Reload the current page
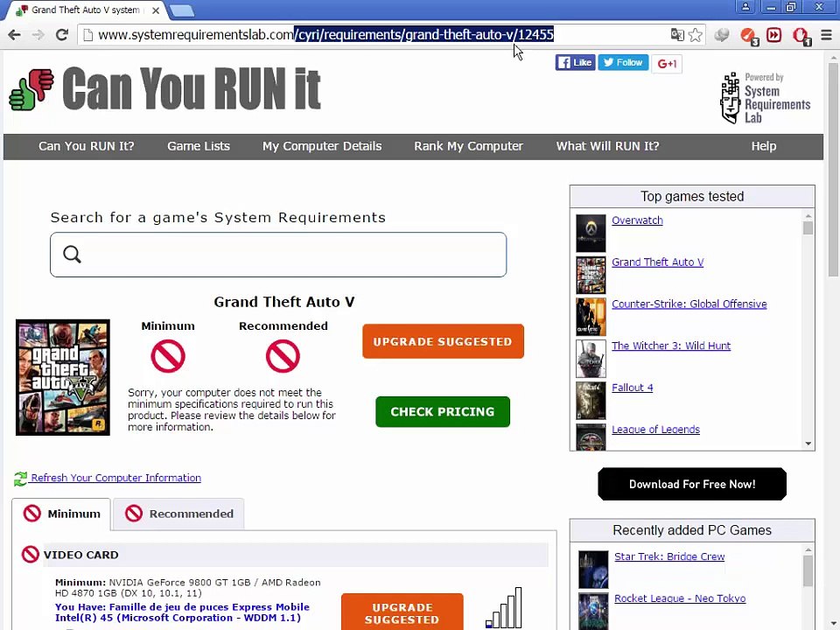Screen dimensions: 840x630 click(x=62, y=35)
